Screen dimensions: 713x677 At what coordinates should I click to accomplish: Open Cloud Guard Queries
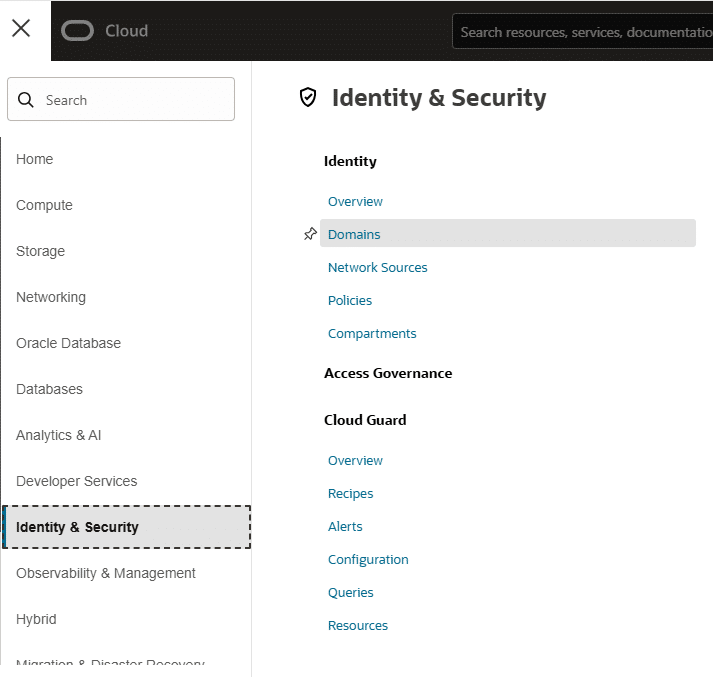coord(351,593)
